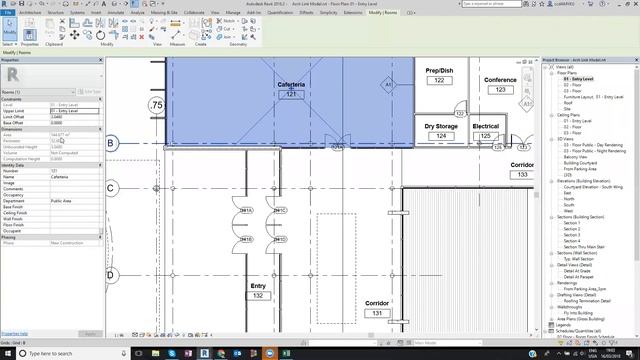Open the Manage ribbon tab

(x=233, y=13)
